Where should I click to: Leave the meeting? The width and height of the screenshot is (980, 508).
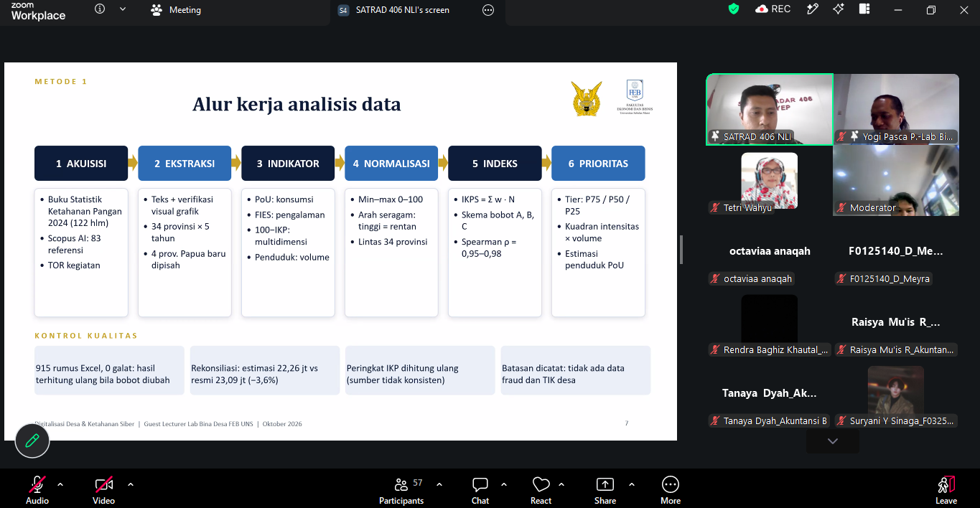[946, 491]
